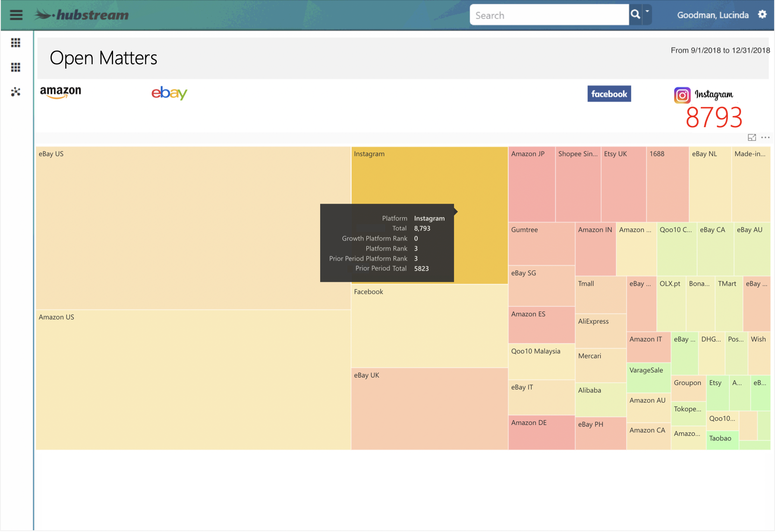Screen dimensions: 775x532
Task: Click the Made-in... tile
Action: [751, 185]
